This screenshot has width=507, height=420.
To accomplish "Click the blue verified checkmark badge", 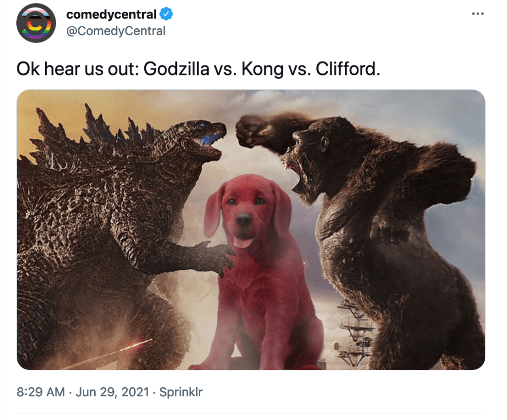I will point(167,14).
